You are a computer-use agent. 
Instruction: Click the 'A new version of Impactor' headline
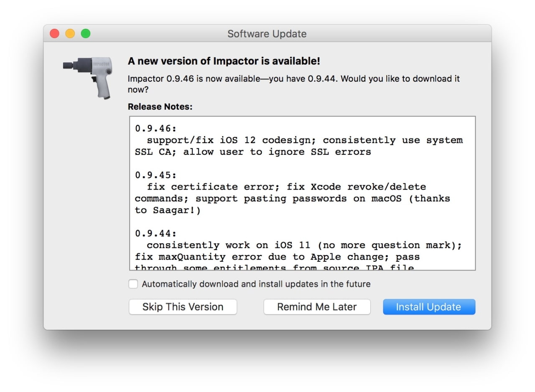[224, 61]
